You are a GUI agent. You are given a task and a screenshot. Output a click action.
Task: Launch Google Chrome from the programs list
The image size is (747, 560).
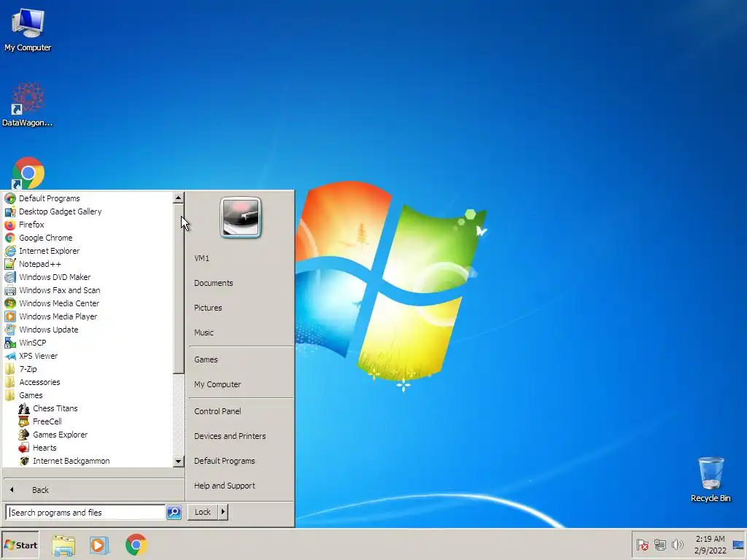click(x=46, y=238)
